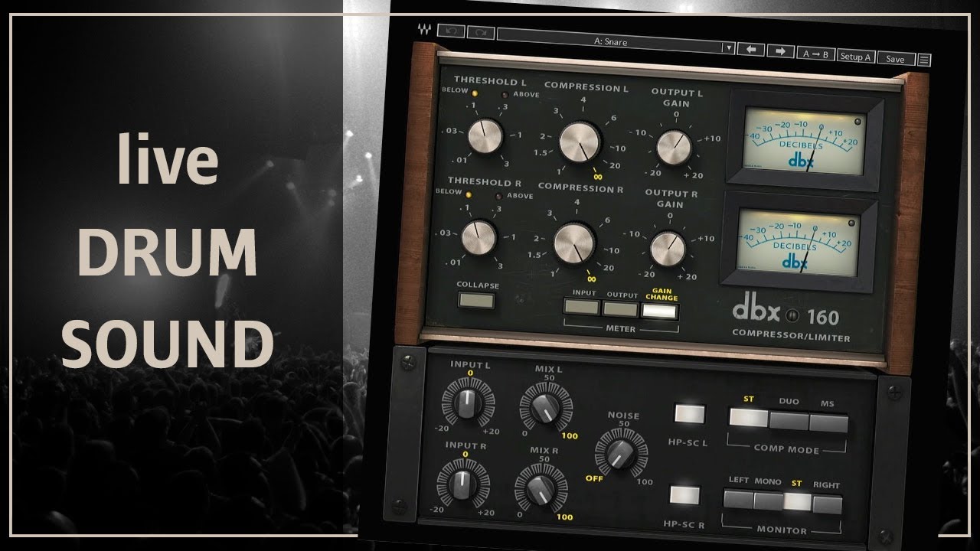
Task: Click the upper dbx VU meter
Action: [803, 141]
